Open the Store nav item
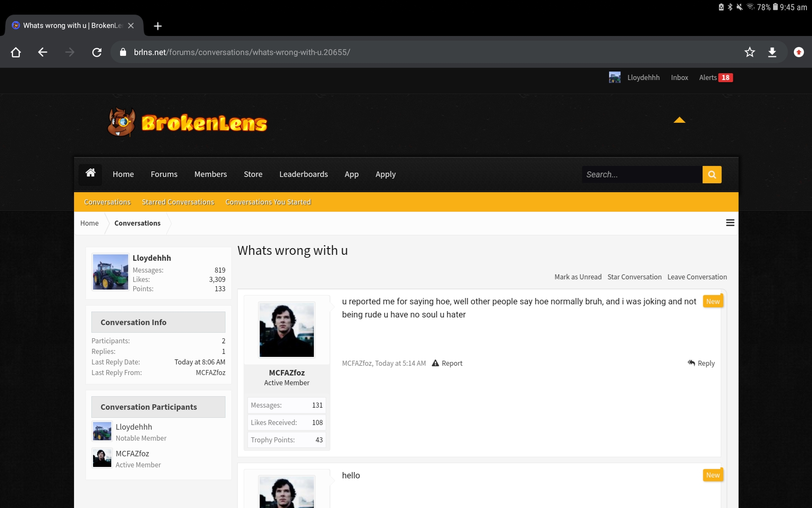Viewport: 812px width, 508px height. click(253, 174)
